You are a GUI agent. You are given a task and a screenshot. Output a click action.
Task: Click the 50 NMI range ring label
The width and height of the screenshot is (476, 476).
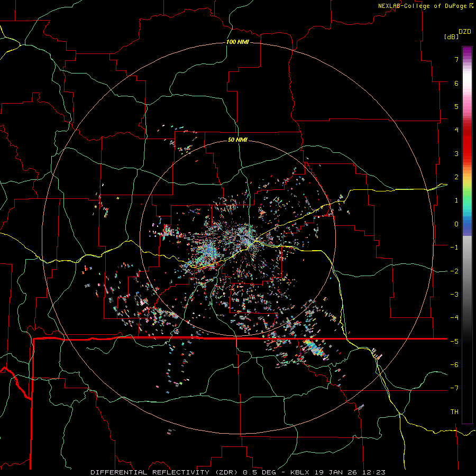(237, 140)
